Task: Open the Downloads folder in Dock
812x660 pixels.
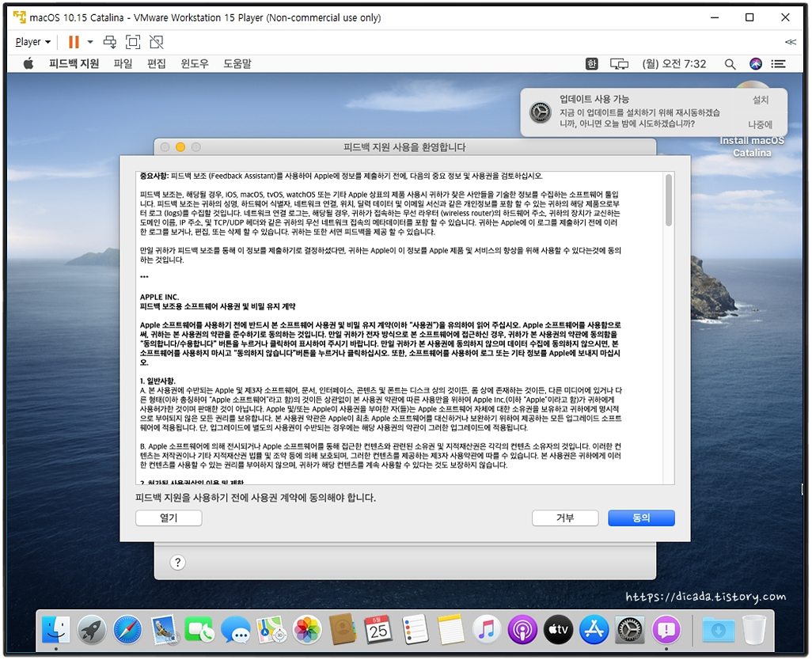Action: click(x=719, y=629)
